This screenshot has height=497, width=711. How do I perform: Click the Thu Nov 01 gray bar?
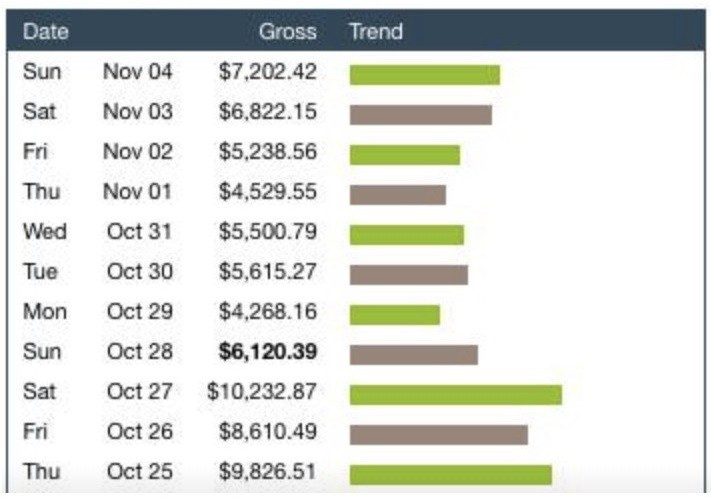click(x=398, y=195)
